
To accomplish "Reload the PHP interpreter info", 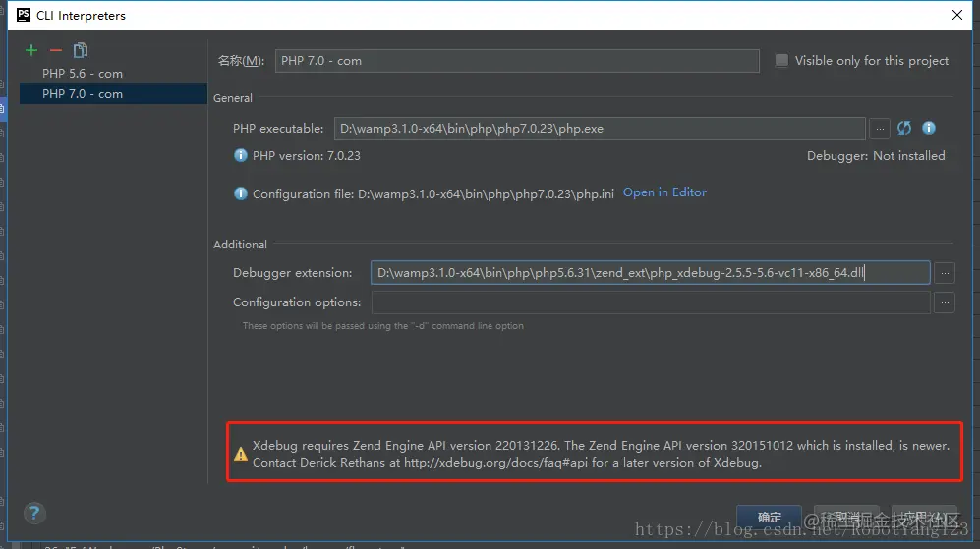I will [904, 128].
